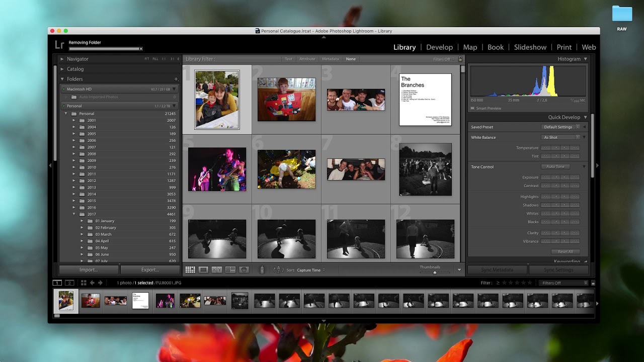Click the Export... button
This screenshot has width=644, height=362.
[x=150, y=270]
